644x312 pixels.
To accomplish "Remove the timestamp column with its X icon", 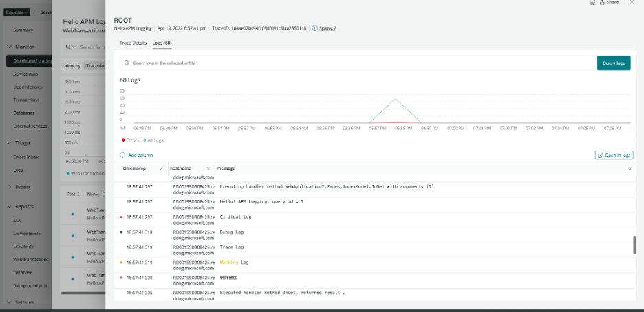I will click(161, 168).
